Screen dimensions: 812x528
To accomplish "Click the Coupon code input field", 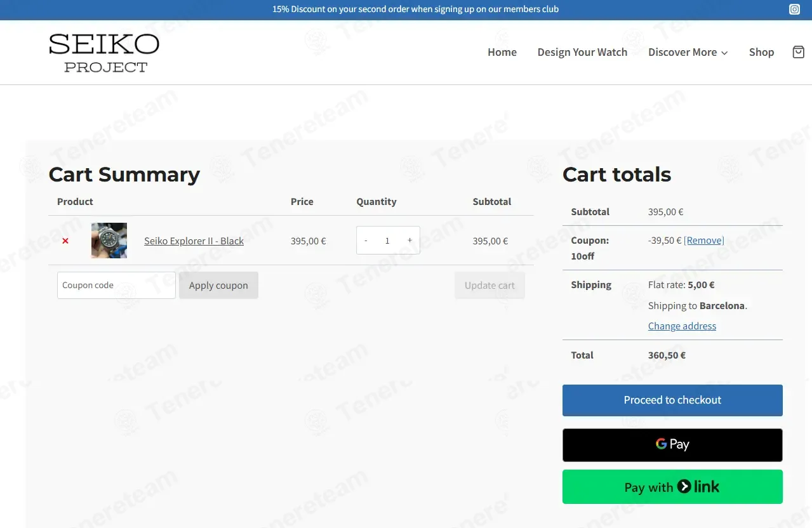I will click(116, 285).
